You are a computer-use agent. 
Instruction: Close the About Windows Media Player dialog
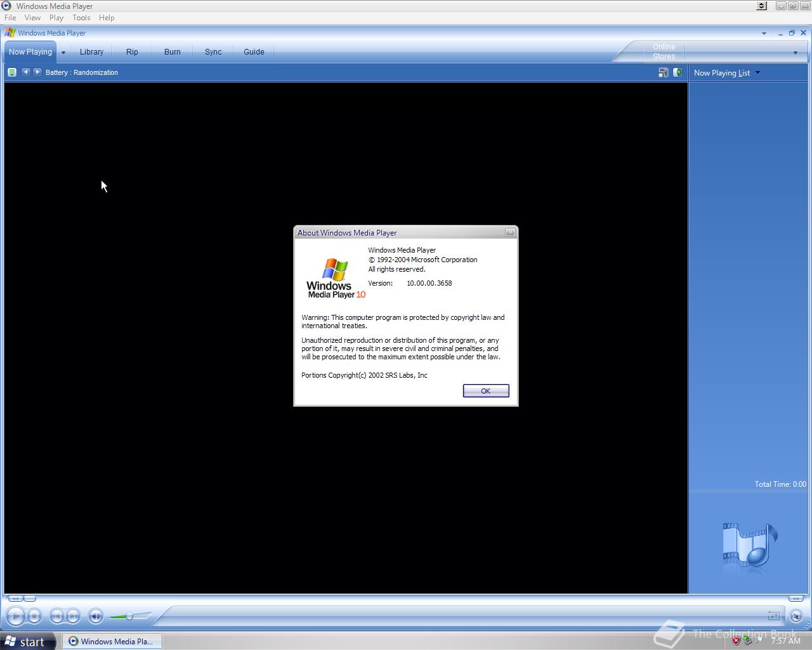510,232
